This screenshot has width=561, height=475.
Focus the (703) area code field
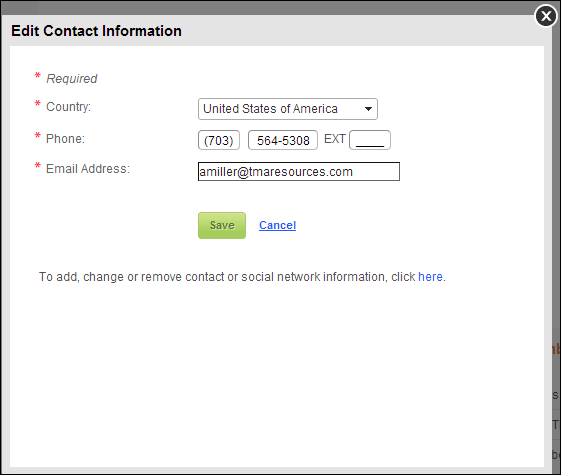pos(219,140)
